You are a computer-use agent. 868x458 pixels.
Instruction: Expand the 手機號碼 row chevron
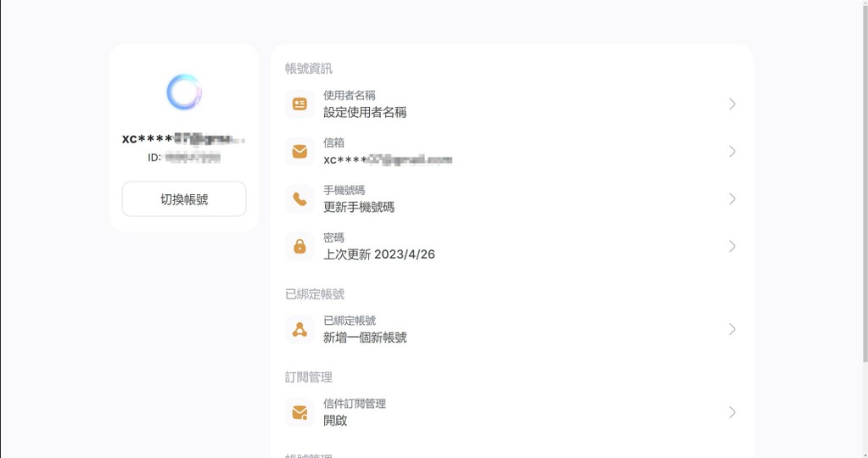pos(731,199)
